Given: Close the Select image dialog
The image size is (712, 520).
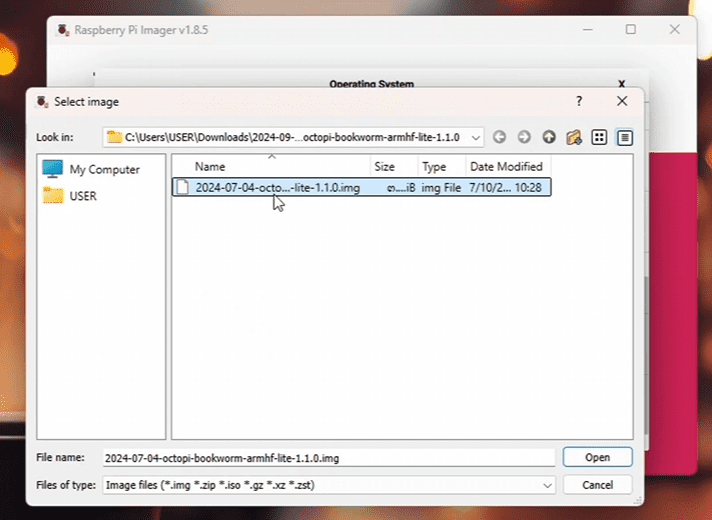Looking at the screenshot, I should tap(622, 102).
